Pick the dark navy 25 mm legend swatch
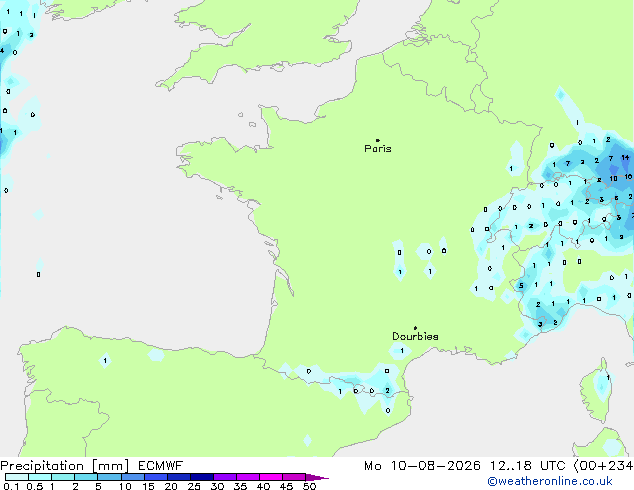The width and height of the screenshot is (634, 490). point(202,477)
